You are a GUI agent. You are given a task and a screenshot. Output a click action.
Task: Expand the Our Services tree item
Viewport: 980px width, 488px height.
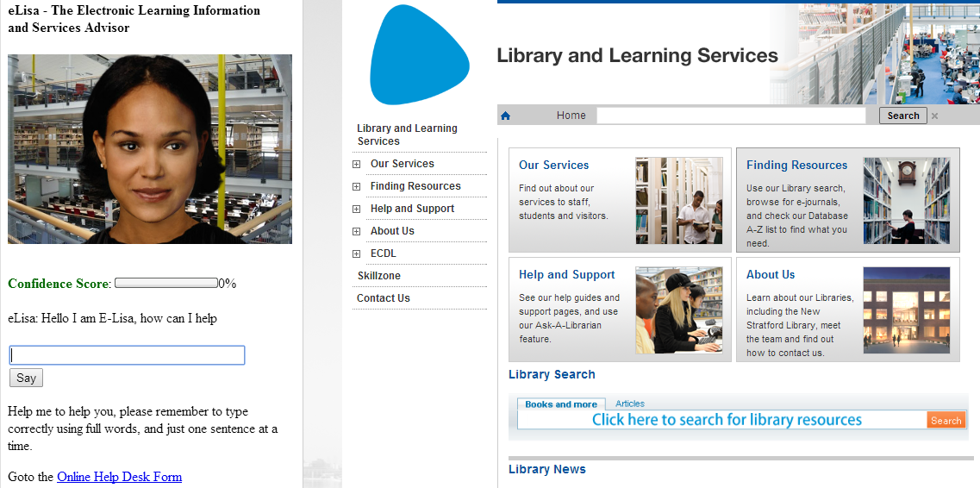pos(356,164)
